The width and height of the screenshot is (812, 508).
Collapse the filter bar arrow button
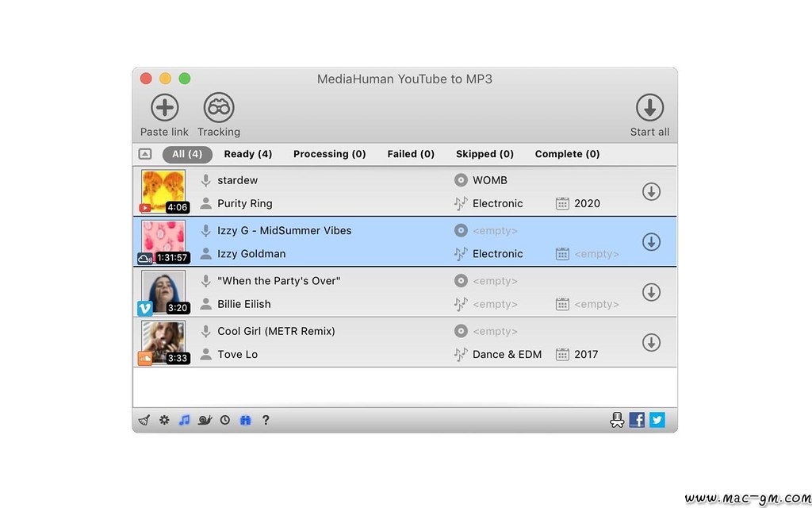[145, 154]
